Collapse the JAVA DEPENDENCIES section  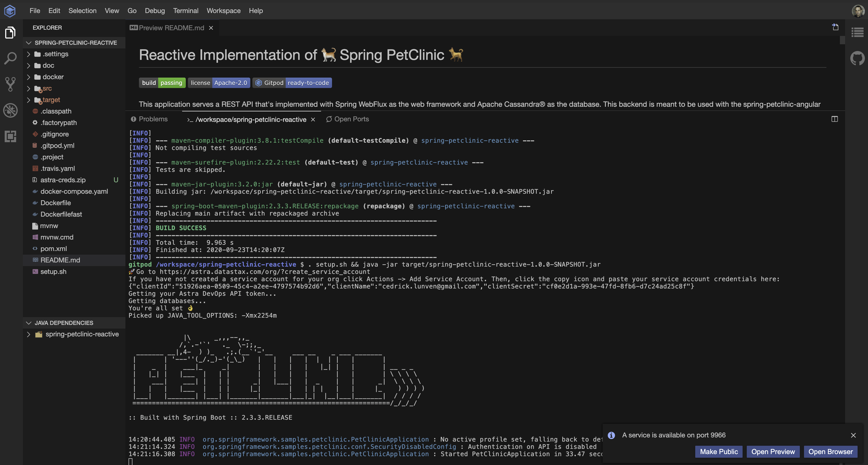[29, 323]
